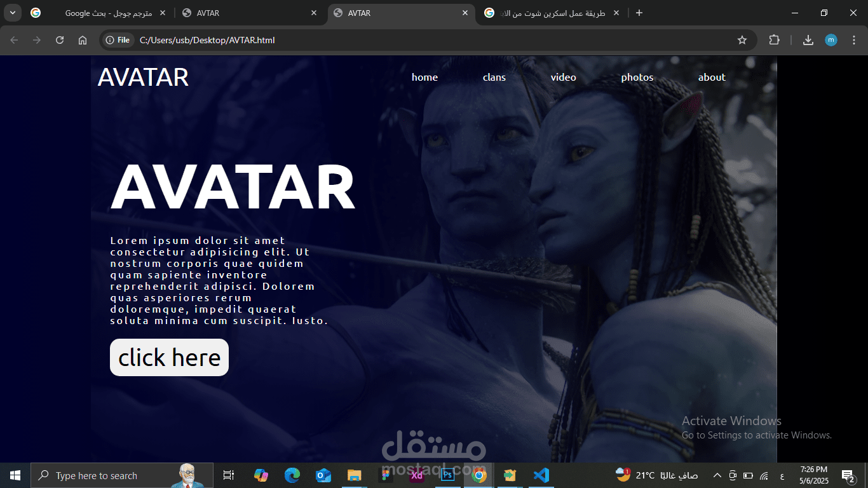This screenshot has height=488, width=868.
Task: Open the extensions puzzle icon
Action: (774, 40)
